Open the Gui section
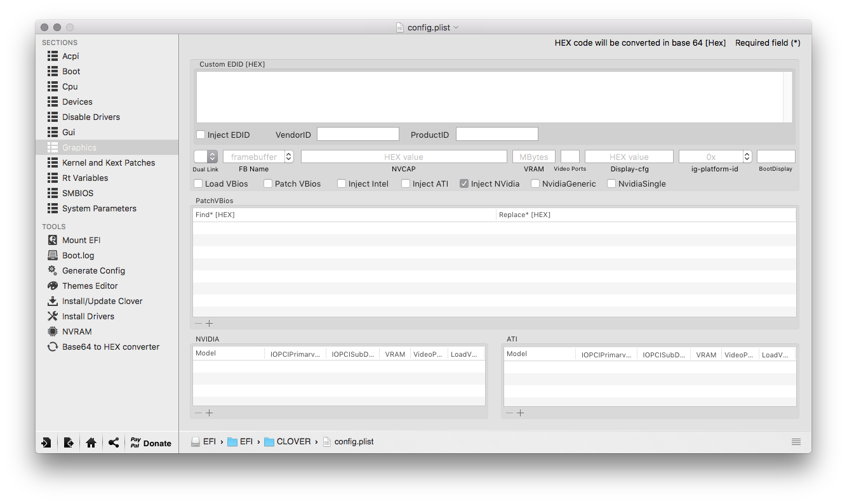 coord(107,132)
